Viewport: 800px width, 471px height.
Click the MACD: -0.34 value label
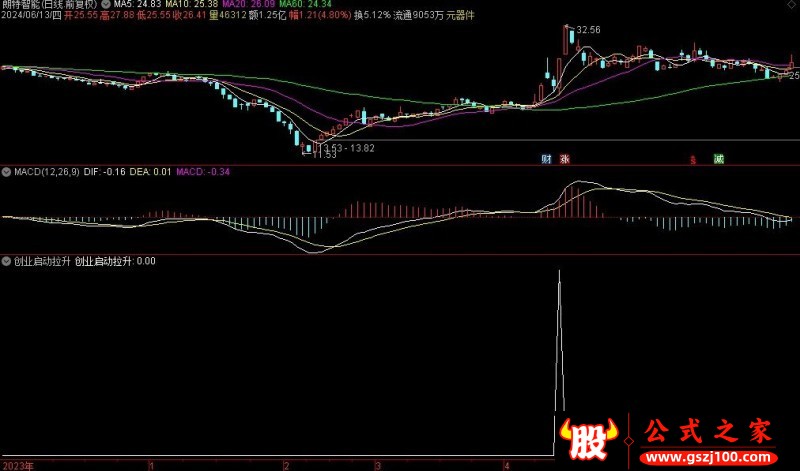click(203, 172)
